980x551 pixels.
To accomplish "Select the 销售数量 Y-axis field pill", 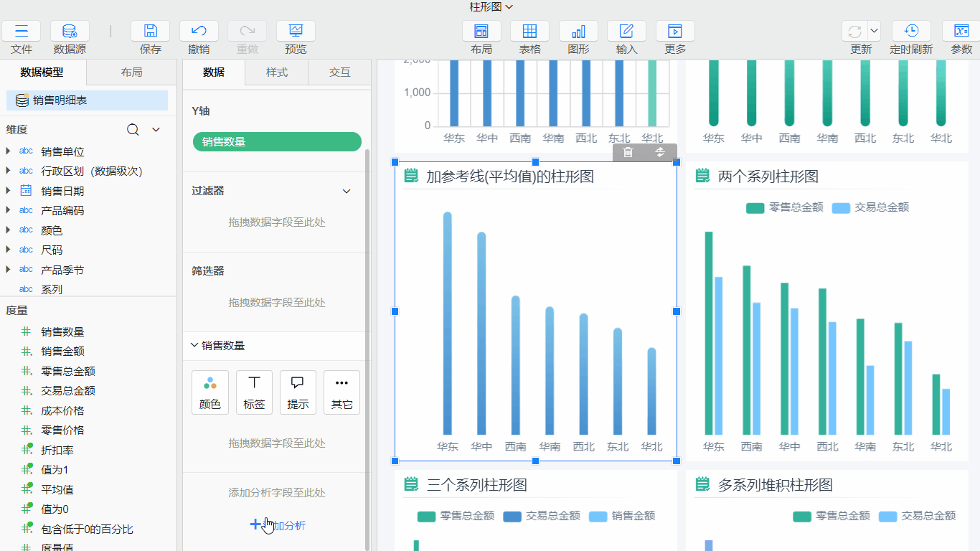I will (x=277, y=142).
